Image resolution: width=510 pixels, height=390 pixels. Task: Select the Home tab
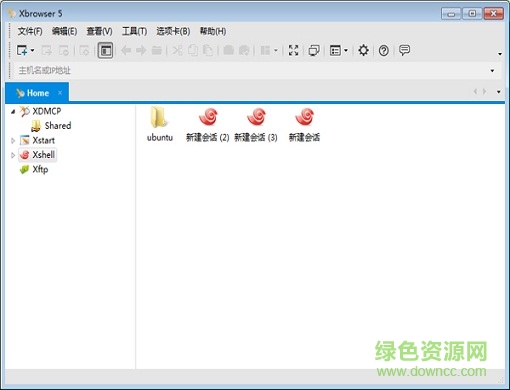click(x=37, y=93)
